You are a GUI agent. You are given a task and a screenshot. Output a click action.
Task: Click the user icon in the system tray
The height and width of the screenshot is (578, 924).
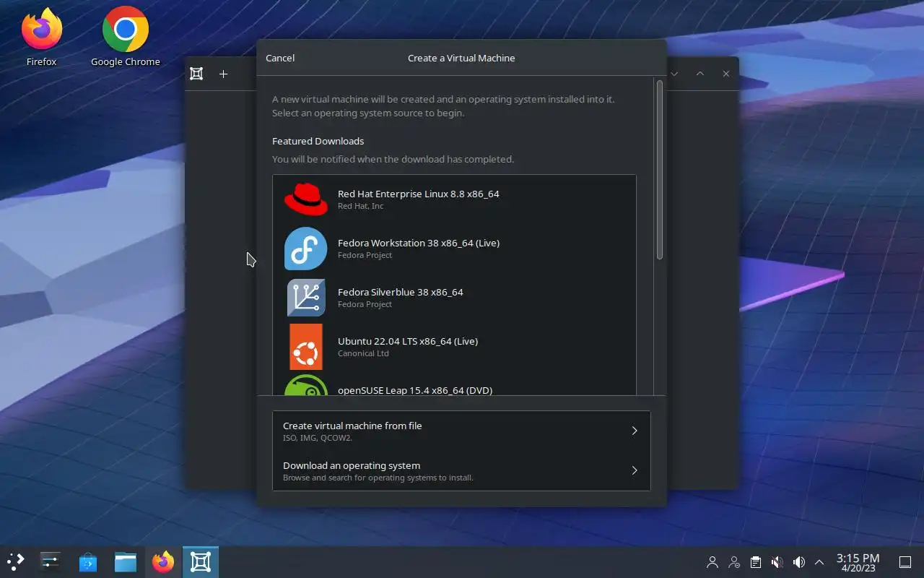pyautogui.click(x=712, y=562)
